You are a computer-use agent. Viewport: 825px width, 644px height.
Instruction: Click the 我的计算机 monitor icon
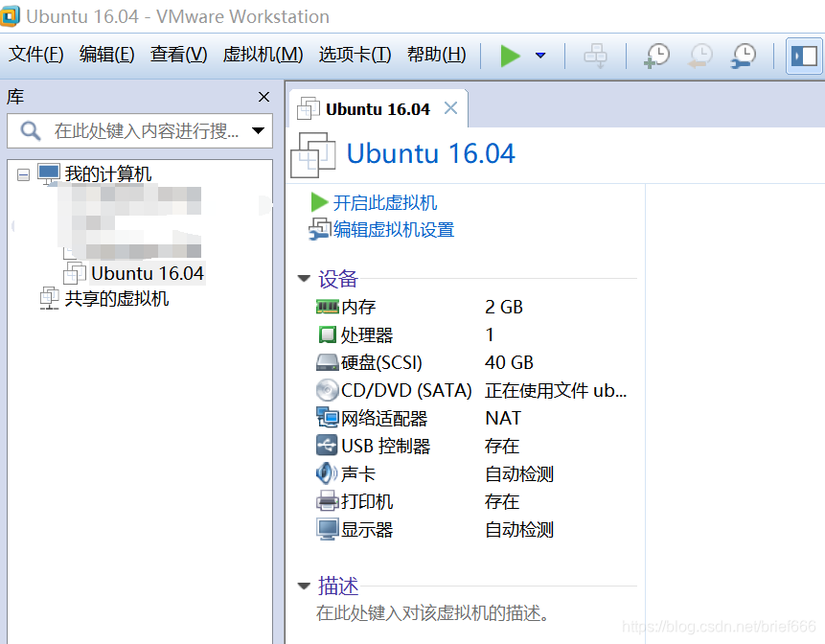point(49,174)
